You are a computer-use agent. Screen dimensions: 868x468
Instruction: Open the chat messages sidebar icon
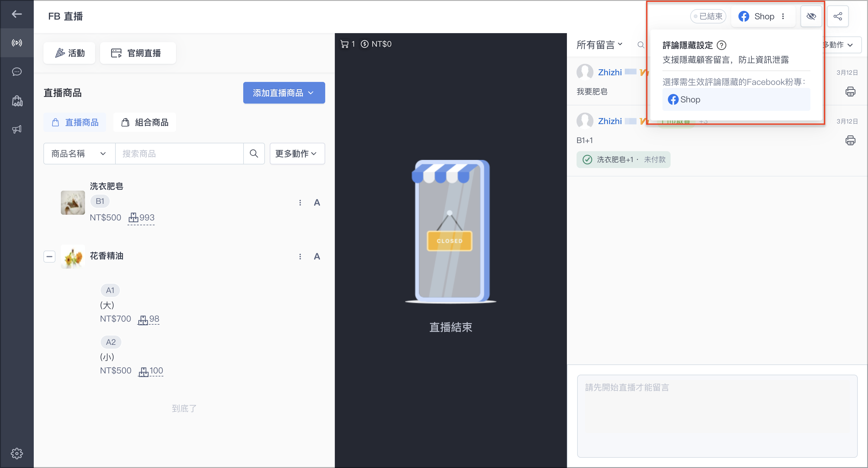click(17, 72)
